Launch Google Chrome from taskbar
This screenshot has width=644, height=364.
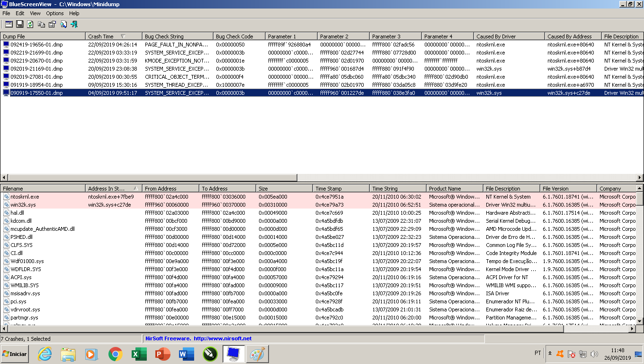115,354
